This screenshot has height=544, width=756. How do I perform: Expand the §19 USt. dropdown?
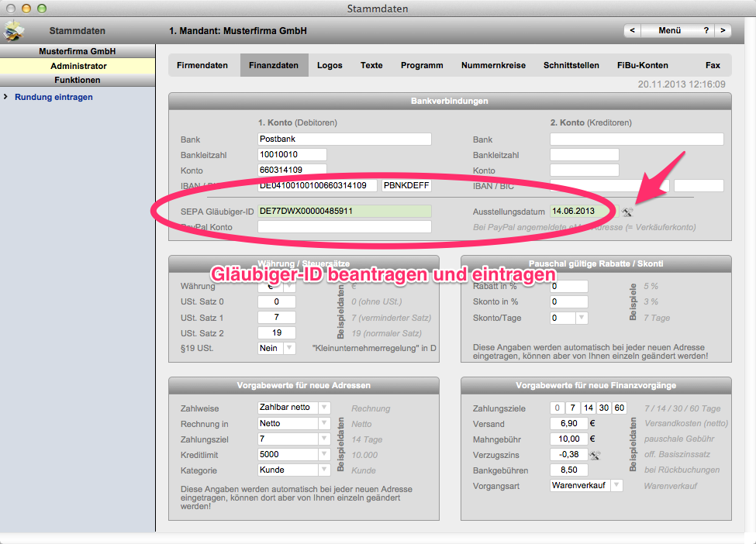(288, 349)
